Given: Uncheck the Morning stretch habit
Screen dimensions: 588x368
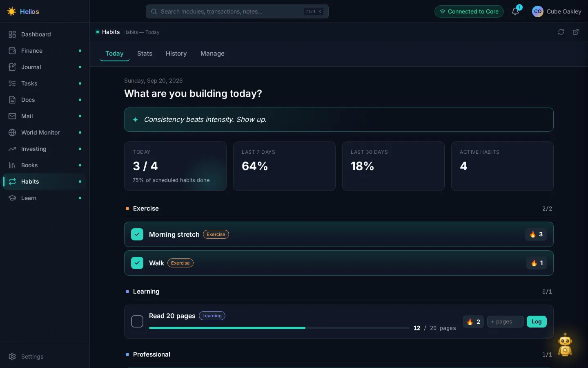Looking at the screenshot, I should point(137,234).
